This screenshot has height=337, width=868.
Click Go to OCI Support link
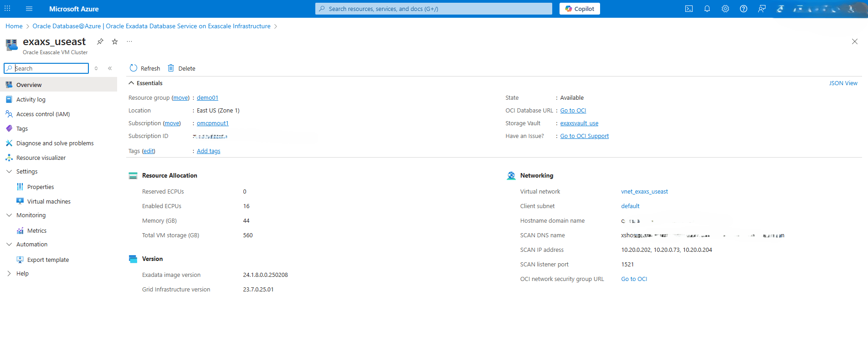click(585, 136)
